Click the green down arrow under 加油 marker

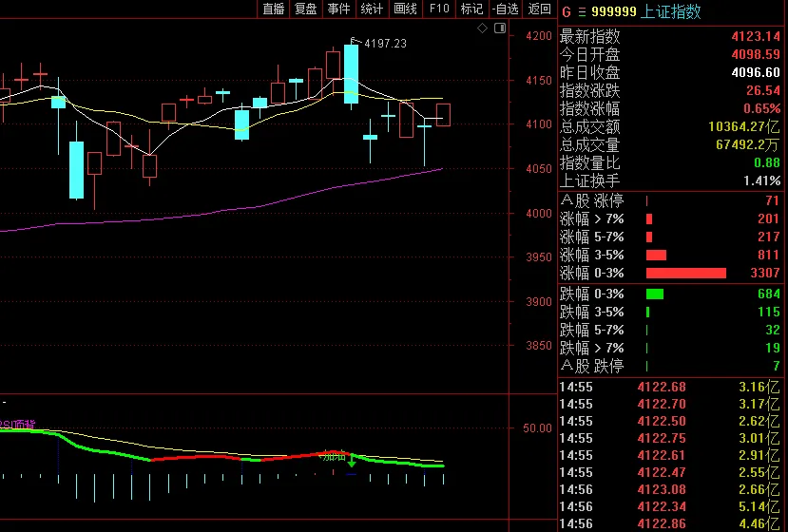(352, 461)
